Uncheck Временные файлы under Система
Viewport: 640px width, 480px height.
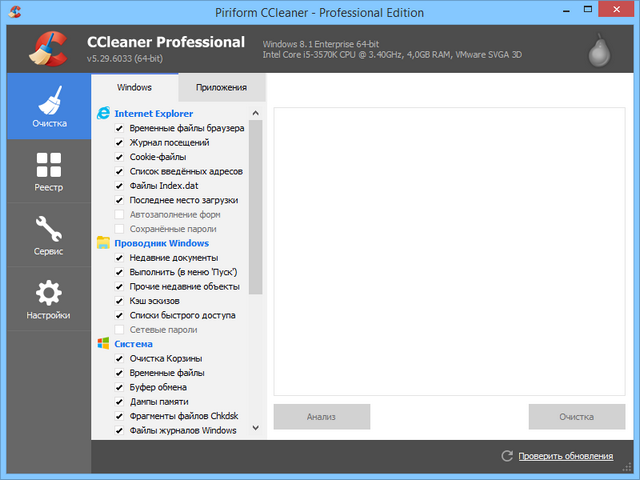point(119,373)
